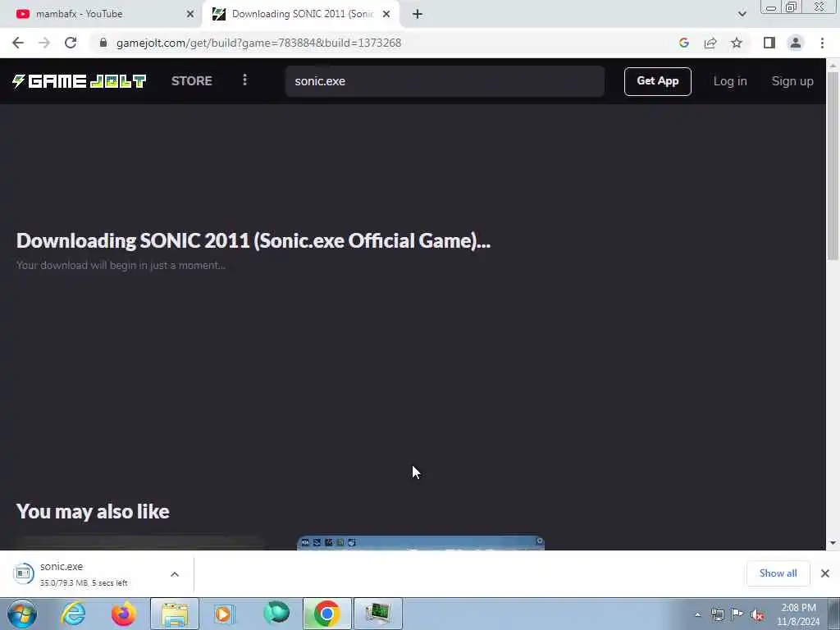Click the browser forward arrow

[x=44, y=43]
